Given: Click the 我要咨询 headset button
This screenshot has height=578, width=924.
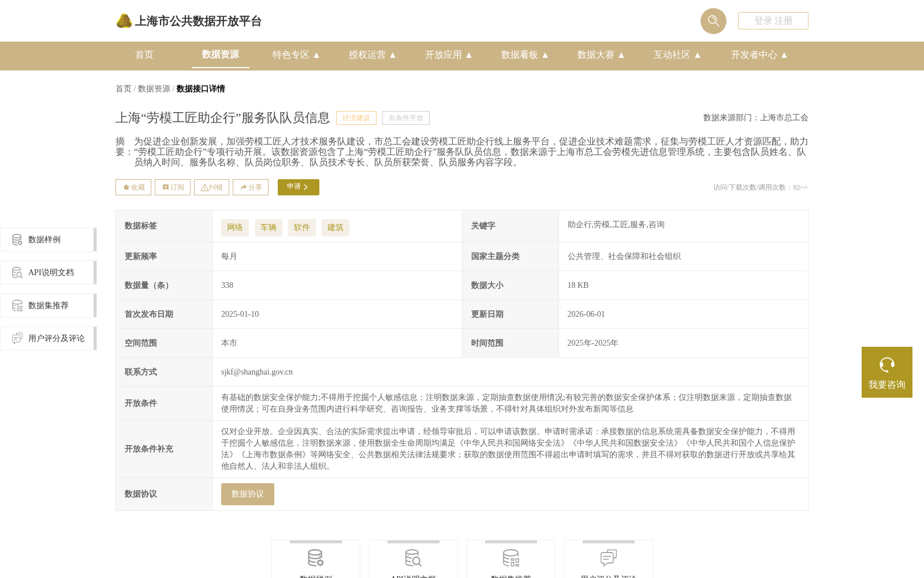Looking at the screenshot, I should (x=887, y=372).
